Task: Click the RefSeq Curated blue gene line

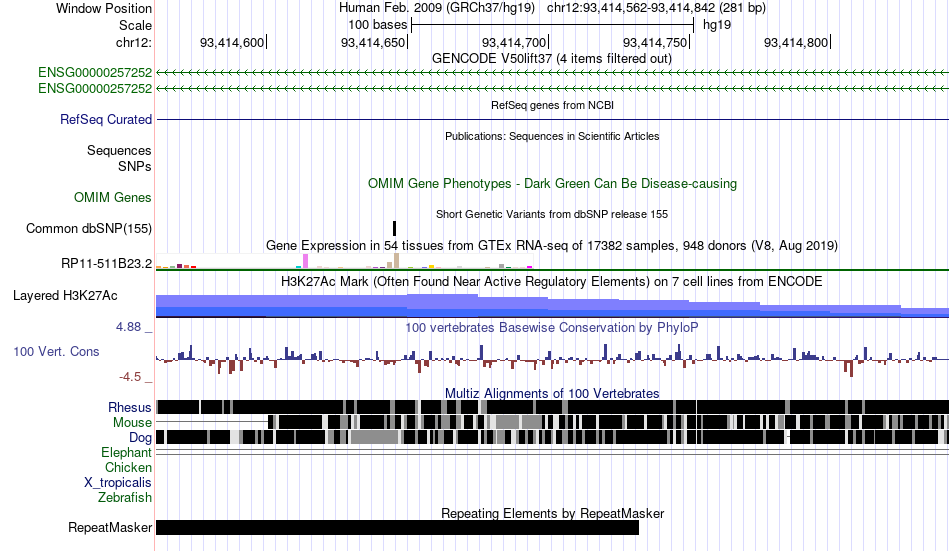Action: tap(553, 119)
